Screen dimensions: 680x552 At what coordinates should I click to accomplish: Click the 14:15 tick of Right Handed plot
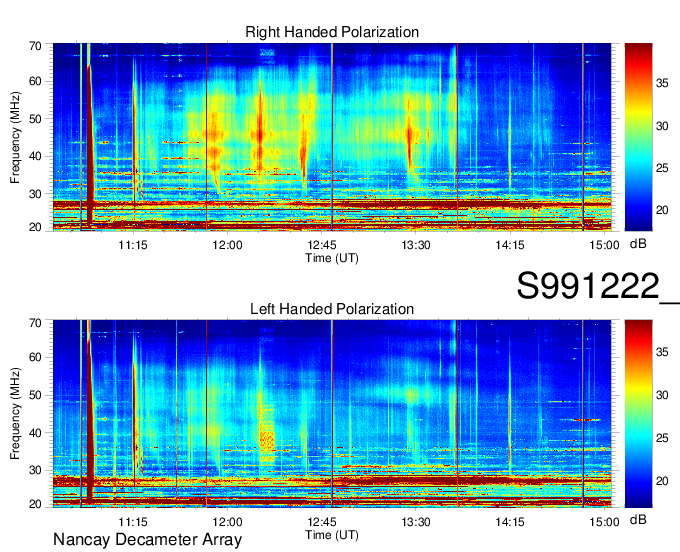(510, 245)
